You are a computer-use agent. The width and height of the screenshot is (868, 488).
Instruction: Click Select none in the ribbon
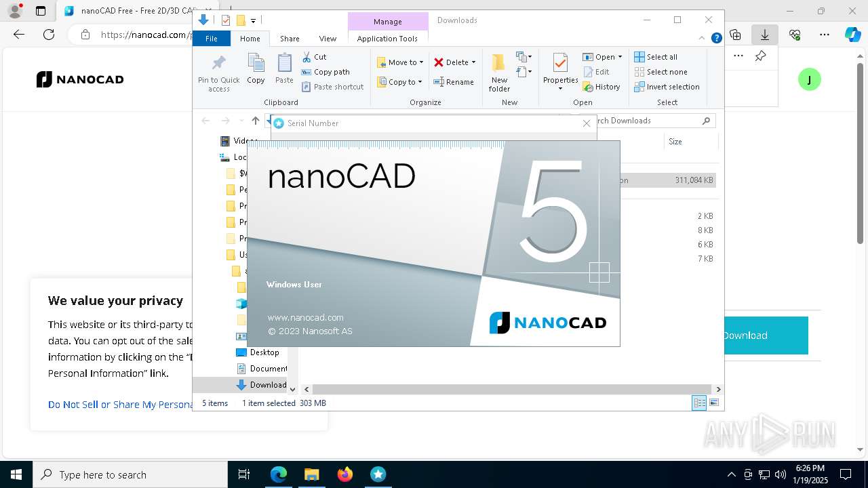(660, 72)
